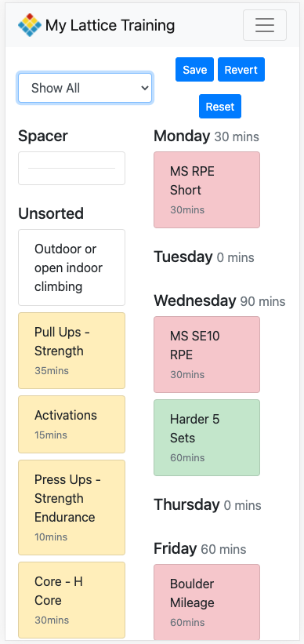Click the green Harder 5 Sets card
The width and height of the screenshot is (304, 644).
click(207, 438)
